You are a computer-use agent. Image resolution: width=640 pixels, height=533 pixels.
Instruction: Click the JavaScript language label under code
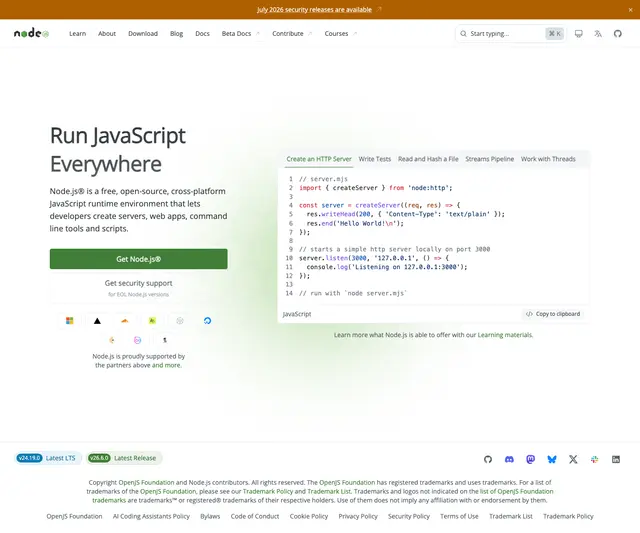(297, 314)
